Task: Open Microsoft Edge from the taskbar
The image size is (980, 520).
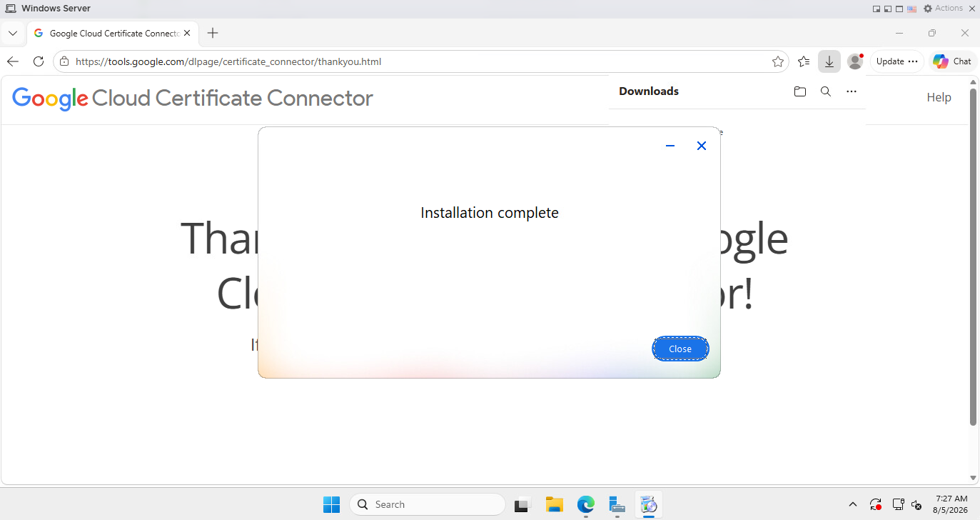Action: coord(586,504)
